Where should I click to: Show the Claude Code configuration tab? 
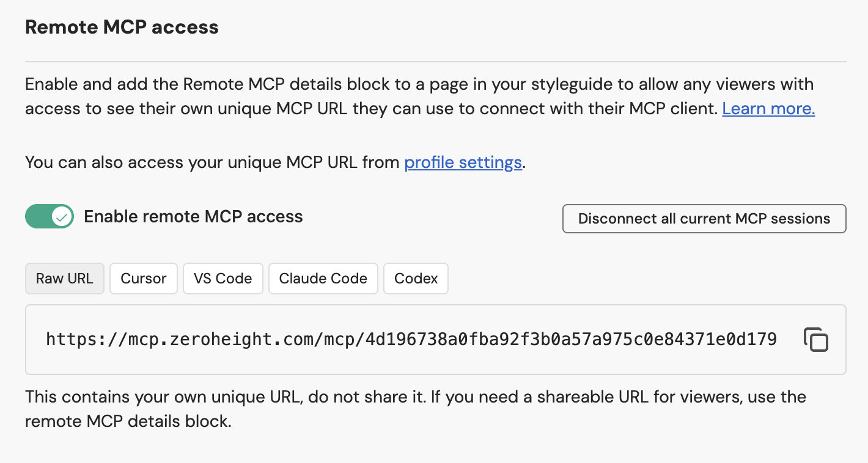click(x=323, y=279)
